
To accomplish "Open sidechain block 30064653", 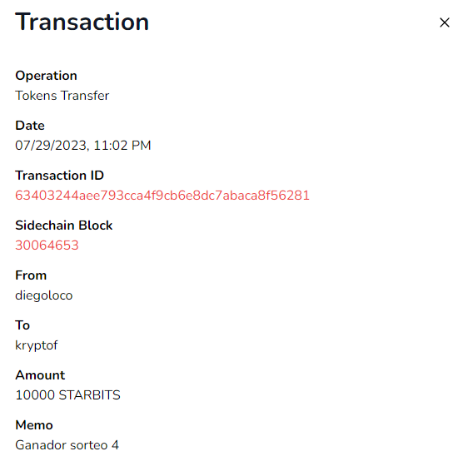I will 47,245.
